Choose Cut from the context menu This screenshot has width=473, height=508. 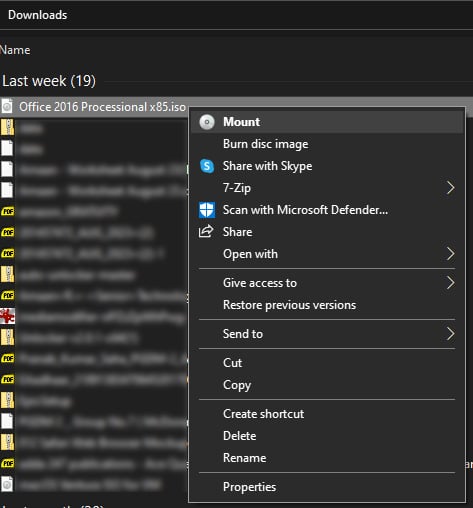click(327, 363)
